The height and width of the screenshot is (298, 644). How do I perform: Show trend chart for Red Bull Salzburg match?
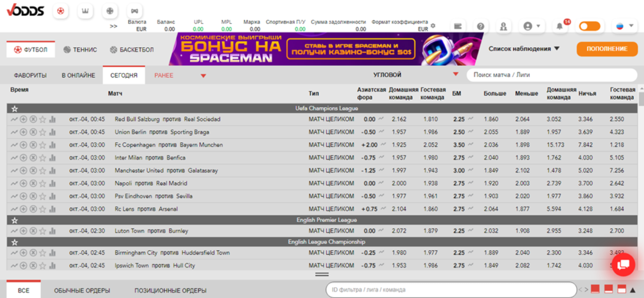tap(14, 120)
